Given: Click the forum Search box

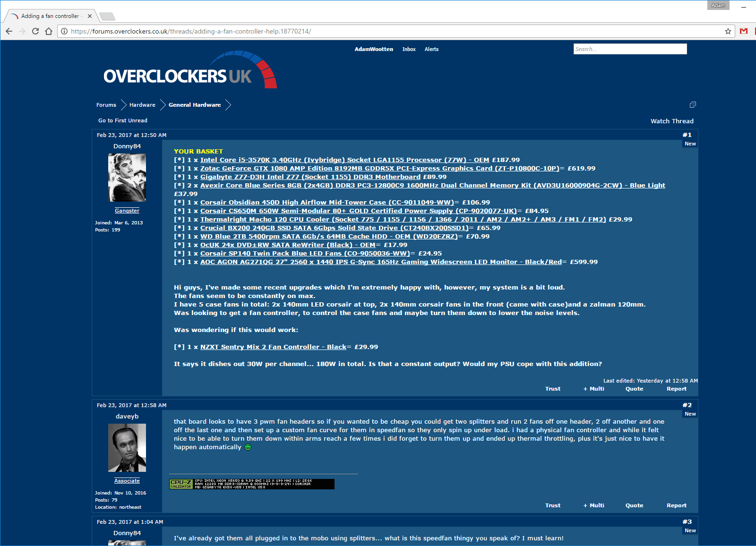Looking at the screenshot, I should [x=630, y=49].
